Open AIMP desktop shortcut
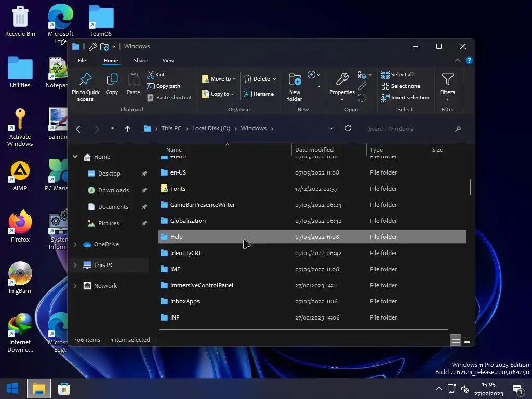This screenshot has width=532, height=399. click(20, 176)
